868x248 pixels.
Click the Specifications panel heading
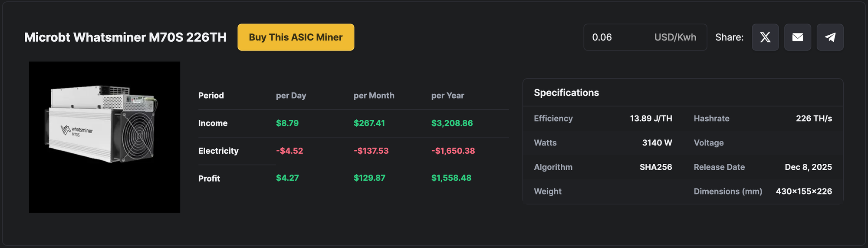point(566,93)
